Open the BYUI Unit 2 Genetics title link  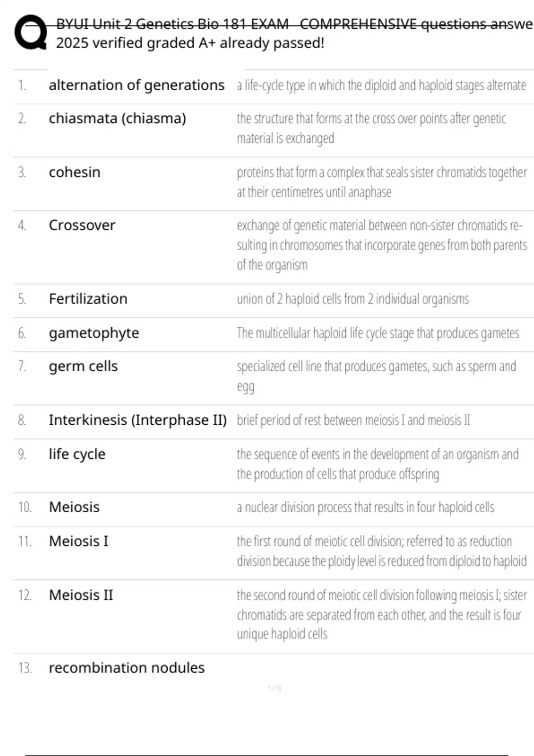pyautogui.click(x=294, y=24)
